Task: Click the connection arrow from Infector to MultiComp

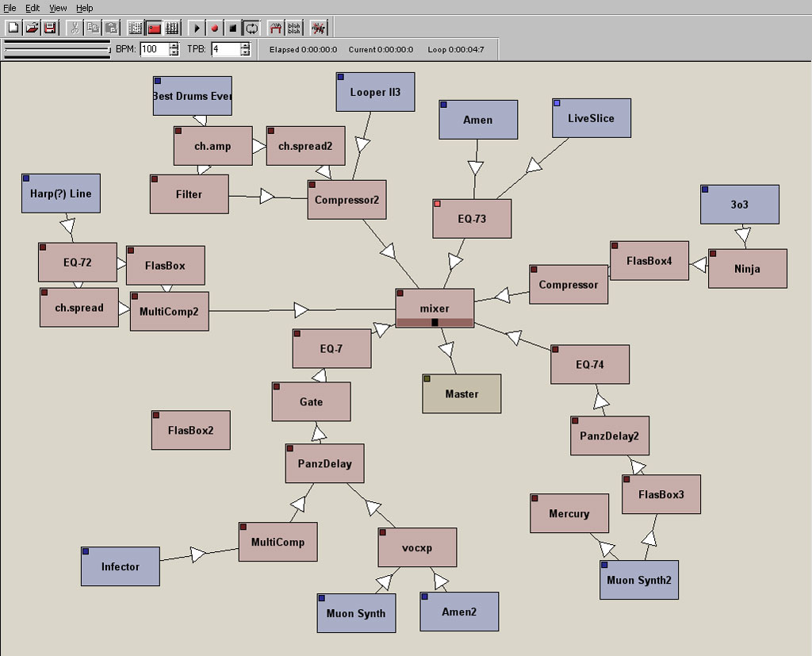Action: click(x=198, y=554)
